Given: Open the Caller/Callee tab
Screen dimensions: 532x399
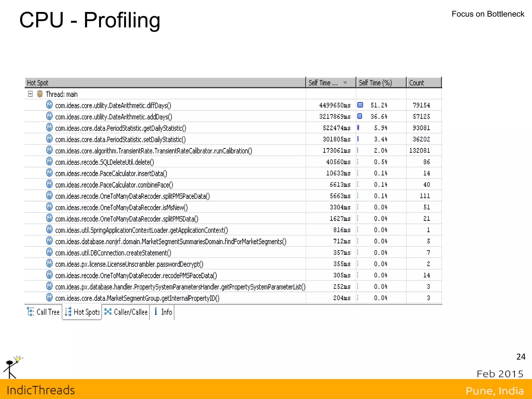Looking at the screenshot, I should [x=126, y=312].
